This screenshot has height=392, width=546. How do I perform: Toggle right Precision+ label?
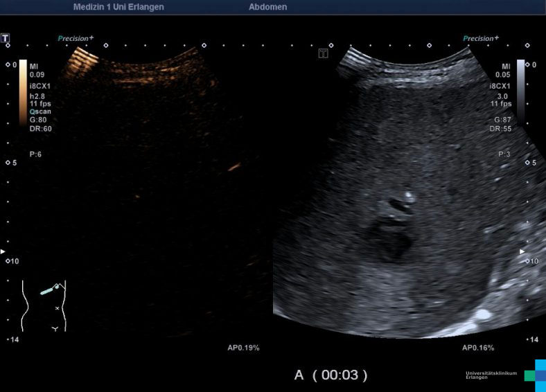click(481, 39)
